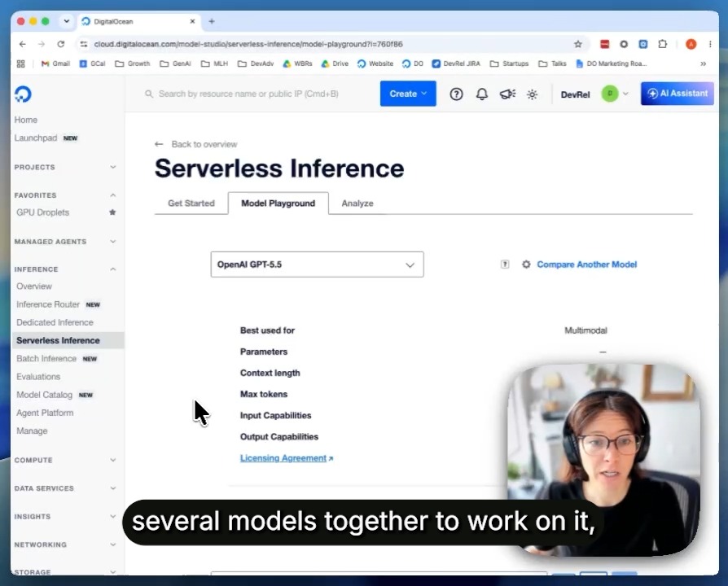The height and width of the screenshot is (586, 728).
Task: Open the Chrome profile avatar
Action: point(691,44)
